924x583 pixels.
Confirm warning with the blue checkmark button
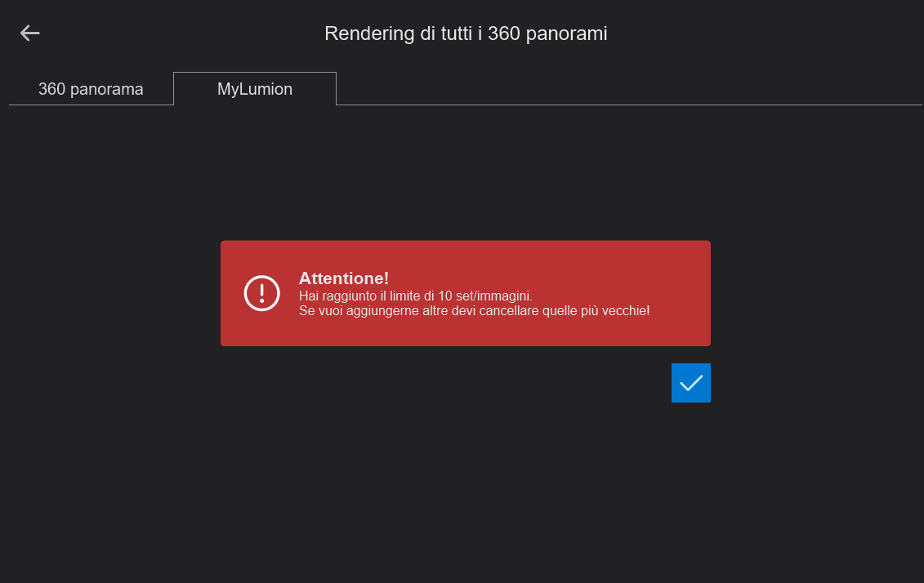coord(690,383)
